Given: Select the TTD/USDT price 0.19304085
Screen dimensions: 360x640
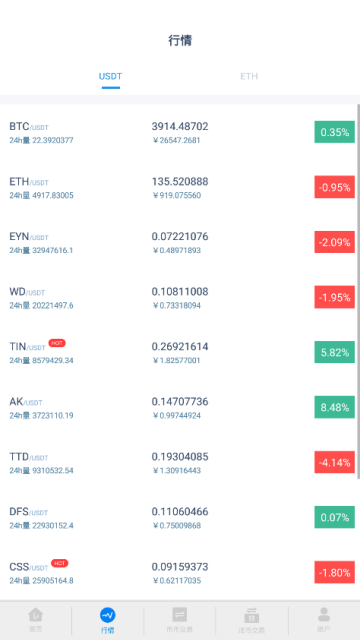Looking at the screenshot, I should pyautogui.click(x=180, y=457).
